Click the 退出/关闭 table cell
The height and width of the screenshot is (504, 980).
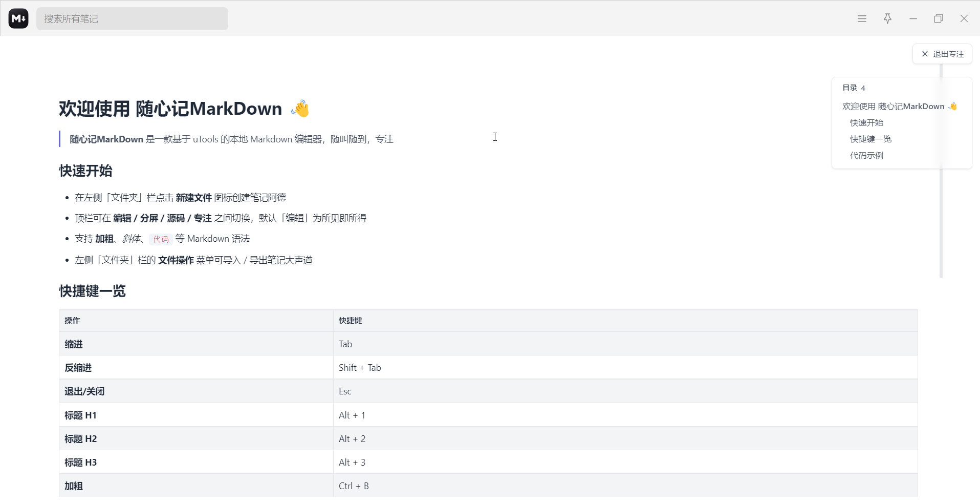tap(196, 391)
